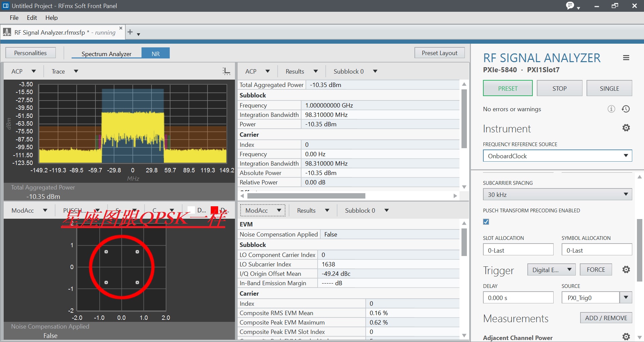Click the ACP graph axes scale icon
Image resolution: width=644 pixels, height=342 pixels.
tap(227, 71)
